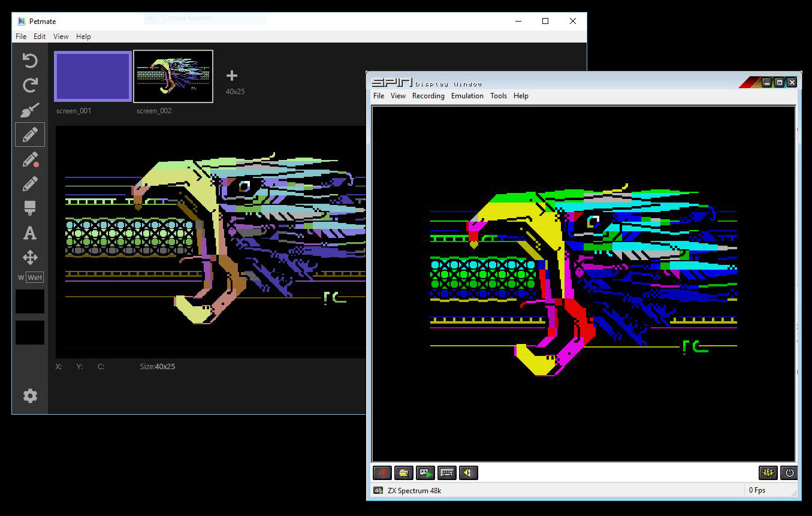Click the Petmate app icon in title bar
This screenshot has height=516, width=812.
click(x=22, y=21)
